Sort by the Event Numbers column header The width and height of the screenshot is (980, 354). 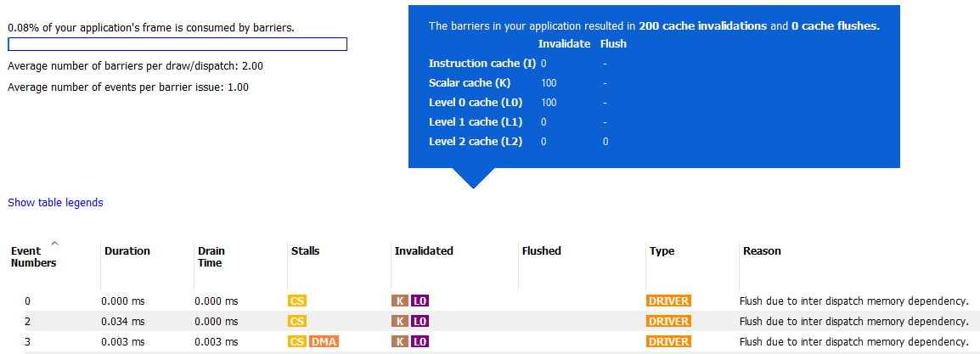pyautogui.click(x=33, y=257)
